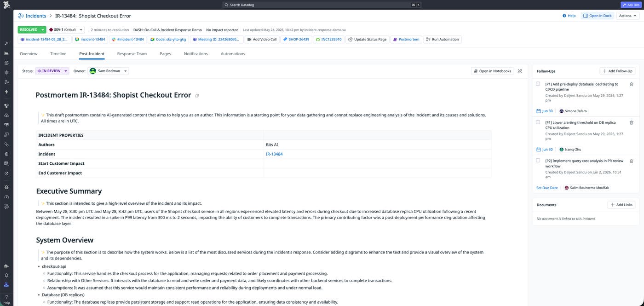
Task: Click Update Status Page button
Action: click(x=368, y=40)
